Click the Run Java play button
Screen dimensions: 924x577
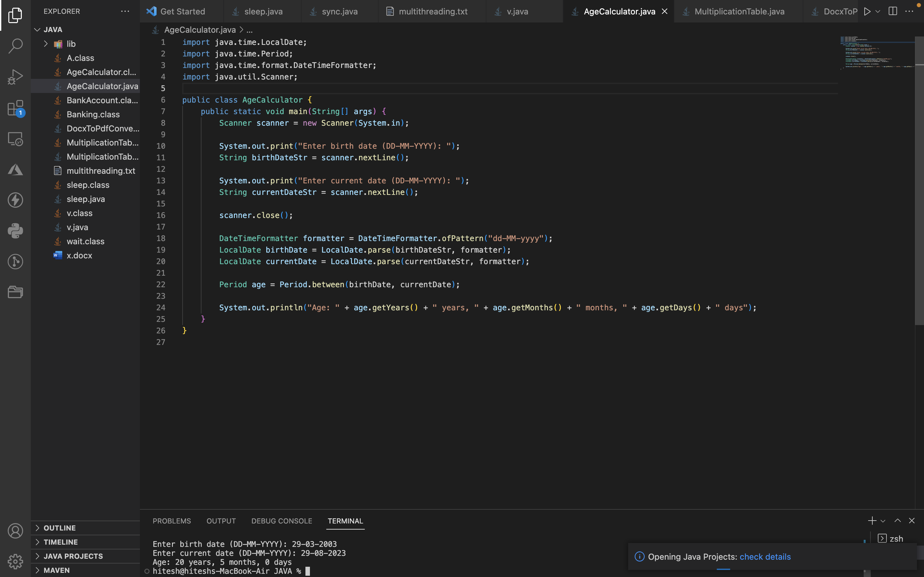867,12
